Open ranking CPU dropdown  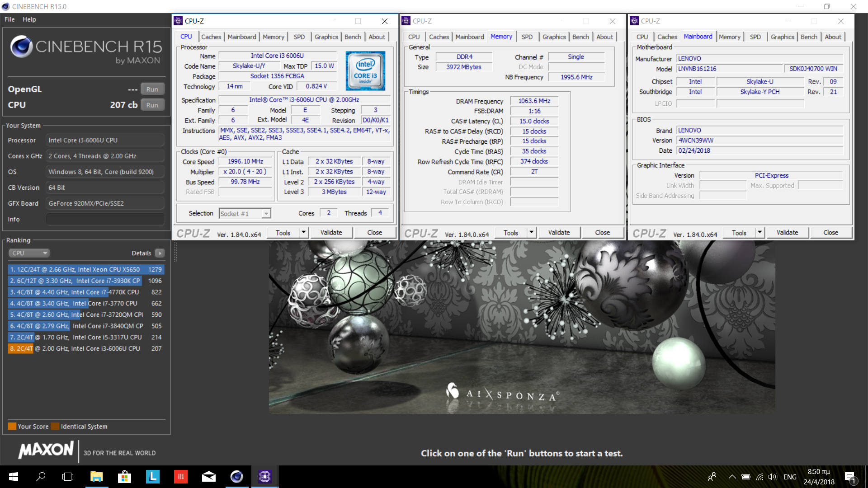pos(29,253)
